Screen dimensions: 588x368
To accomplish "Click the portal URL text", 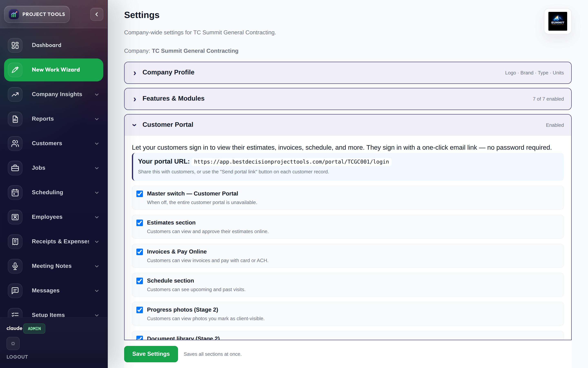I will (x=291, y=162).
